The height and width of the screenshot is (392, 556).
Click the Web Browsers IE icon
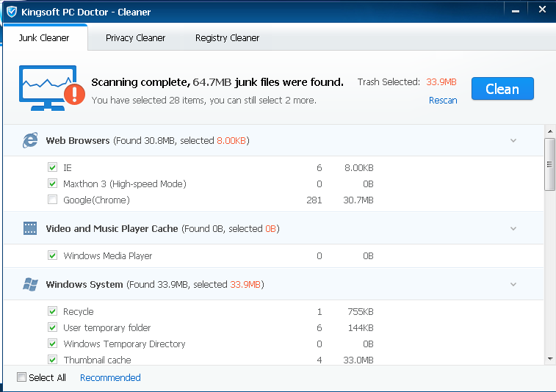(x=30, y=140)
